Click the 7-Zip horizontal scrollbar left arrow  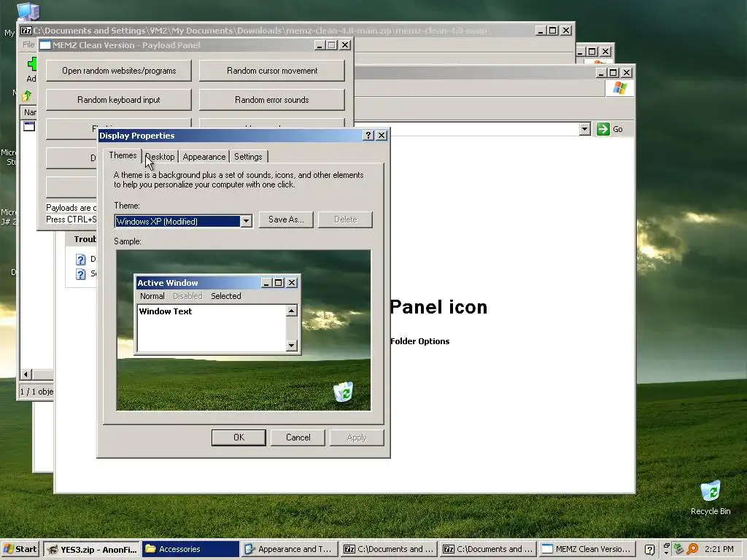click(x=26, y=374)
